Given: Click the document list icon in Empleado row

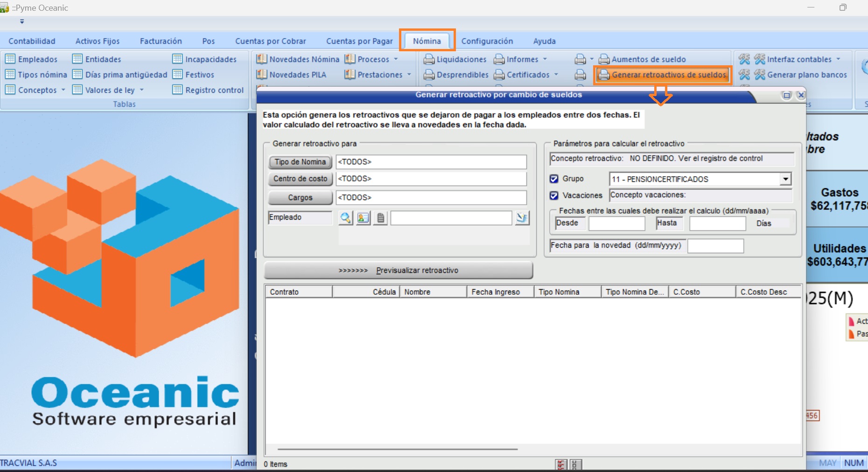Looking at the screenshot, I should (x=380, y=218).
